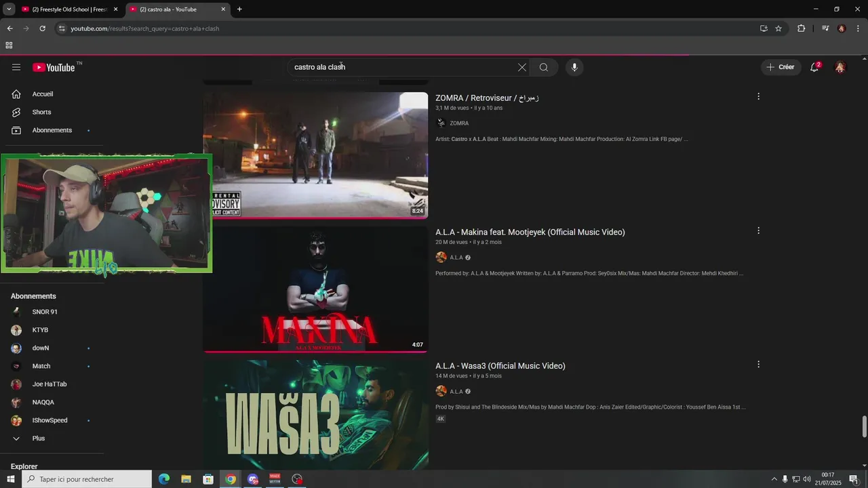Open the YouTube guide hamburger menu

(16, 67)
